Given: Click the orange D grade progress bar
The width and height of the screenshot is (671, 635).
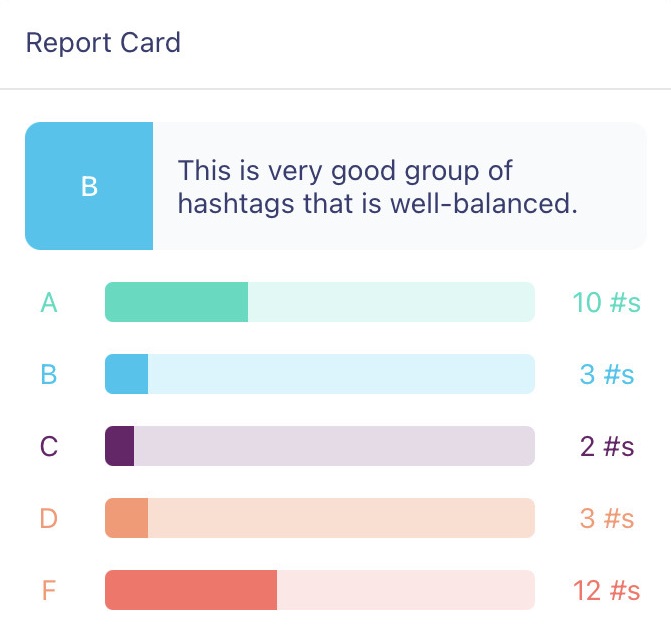Looking at the screenshot, I should click(x=320, y=518).
